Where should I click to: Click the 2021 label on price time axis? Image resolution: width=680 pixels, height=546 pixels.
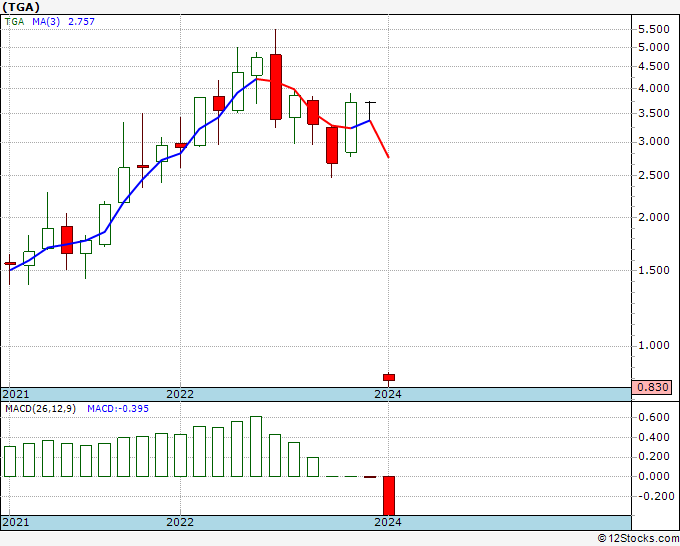(16, 394)
